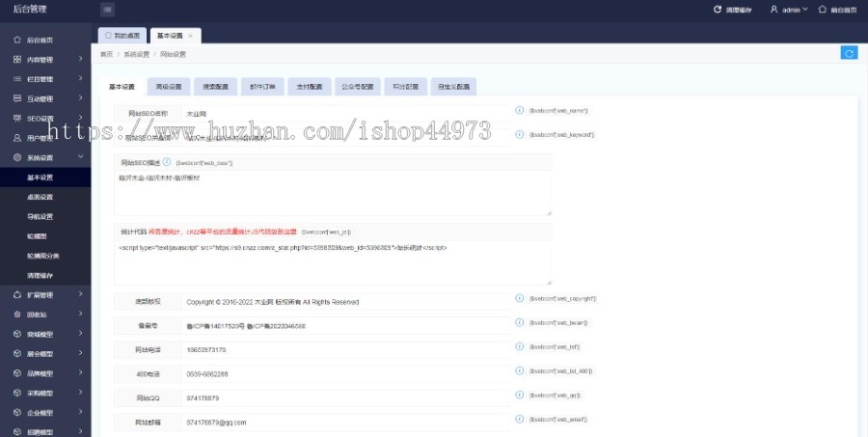Click the 企业模型 cube icon
868x437 pixels.
(x=17, y=413)
